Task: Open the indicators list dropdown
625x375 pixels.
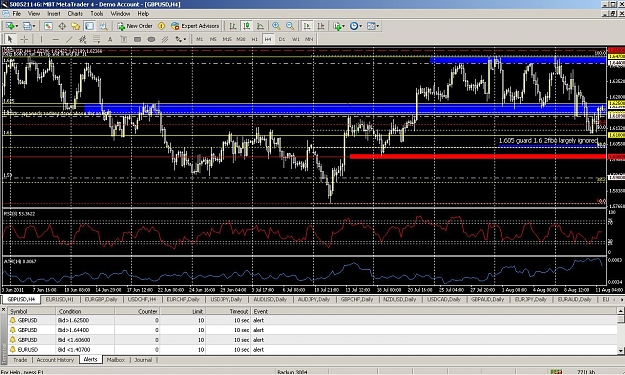Action: [338, 26]
